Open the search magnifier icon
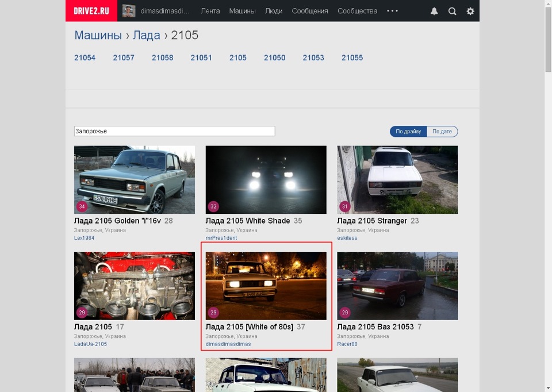552x392 pixels. point(452,11)
